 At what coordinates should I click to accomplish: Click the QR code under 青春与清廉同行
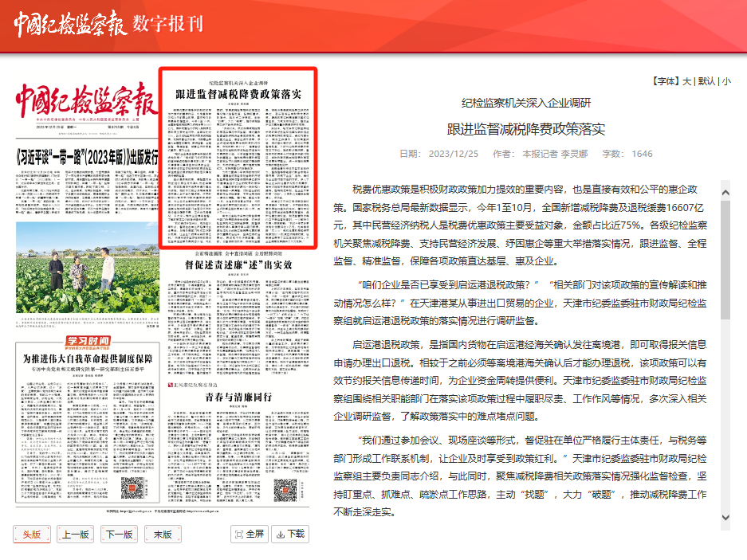pyautogui.click(x=285, y=490)
